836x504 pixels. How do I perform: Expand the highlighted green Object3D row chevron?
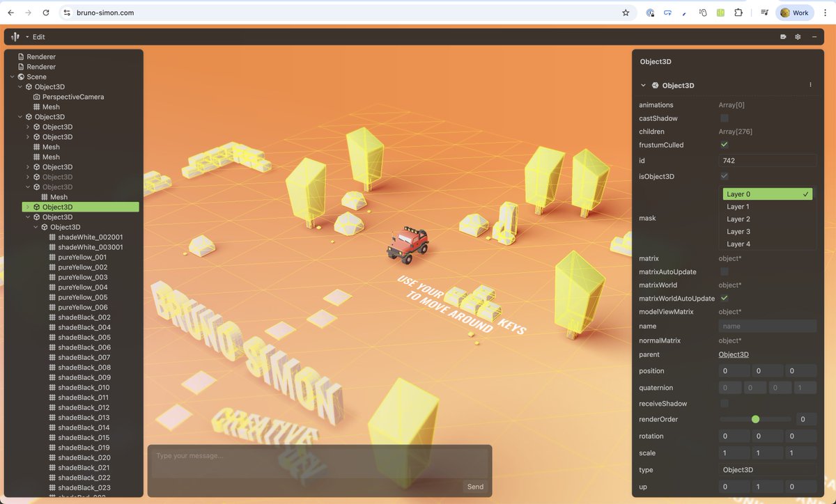28,207
